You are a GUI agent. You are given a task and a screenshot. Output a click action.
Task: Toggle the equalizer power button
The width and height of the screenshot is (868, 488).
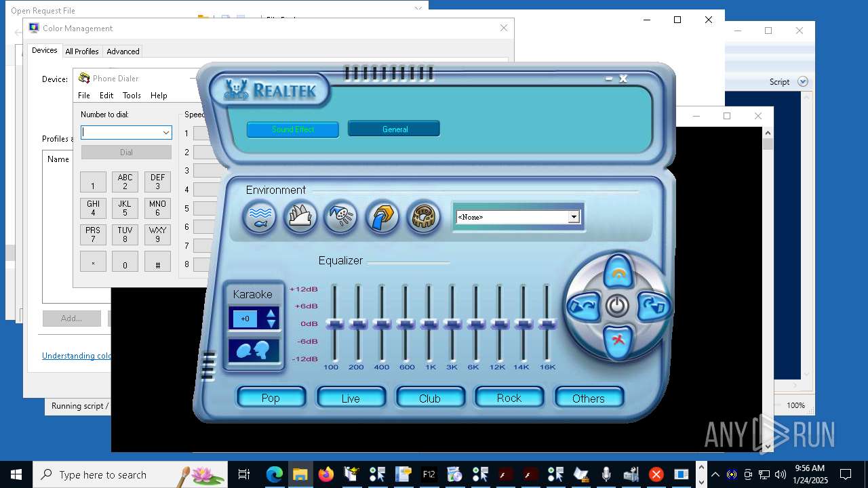point(617,306)
